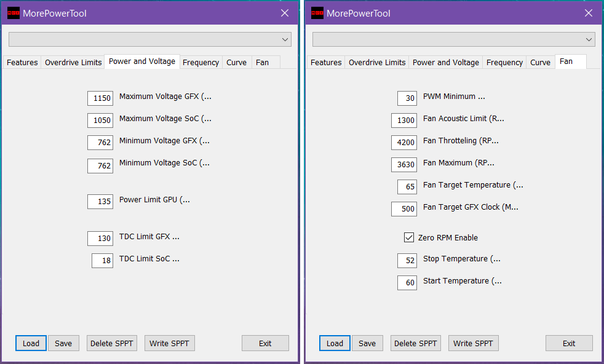604x364 pixels.
Task: Open the Frequency tab in left window
Action: [x=201, y=62]
